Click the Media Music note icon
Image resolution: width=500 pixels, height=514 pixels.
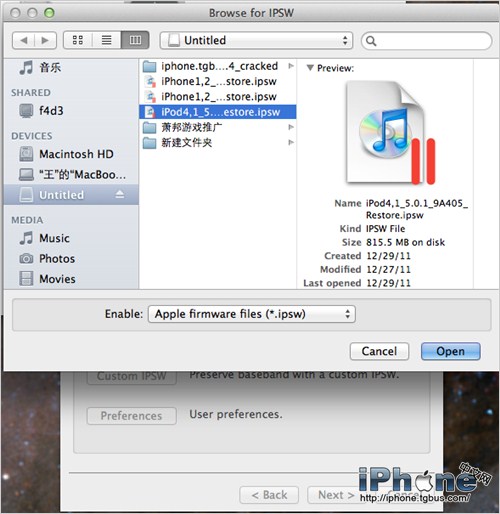[x=26, y=238]
